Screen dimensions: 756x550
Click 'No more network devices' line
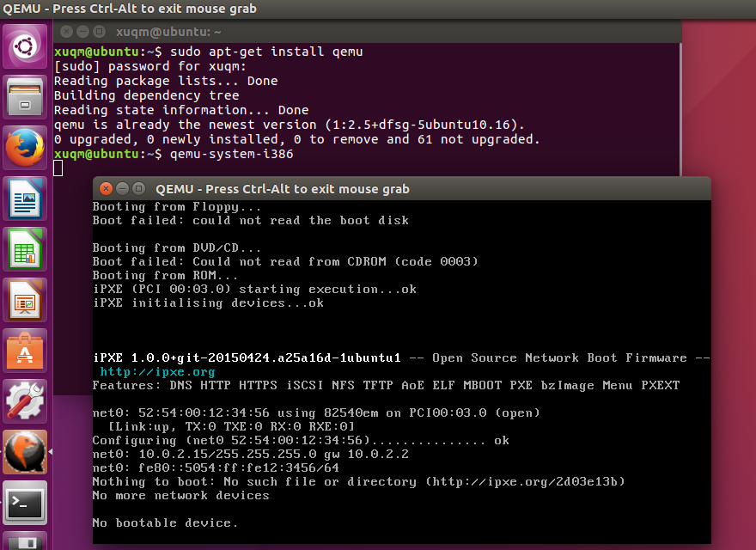point(180,495)
